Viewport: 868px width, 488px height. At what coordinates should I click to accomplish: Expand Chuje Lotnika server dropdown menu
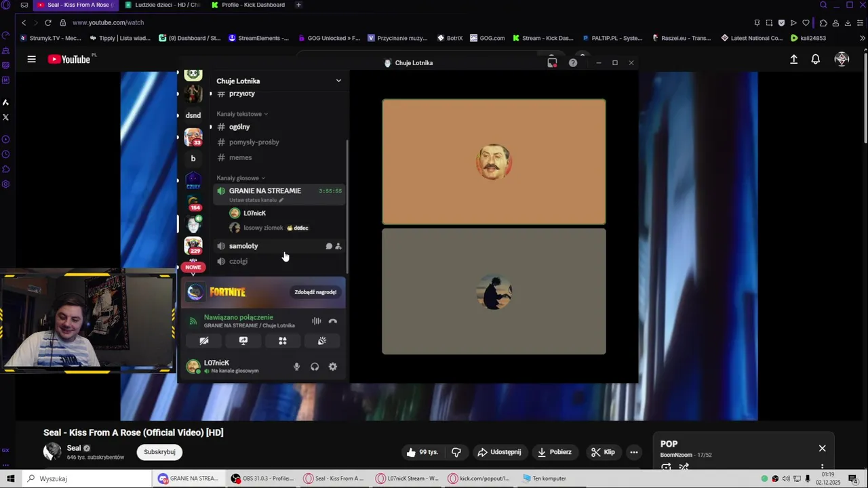coord(338,81)
